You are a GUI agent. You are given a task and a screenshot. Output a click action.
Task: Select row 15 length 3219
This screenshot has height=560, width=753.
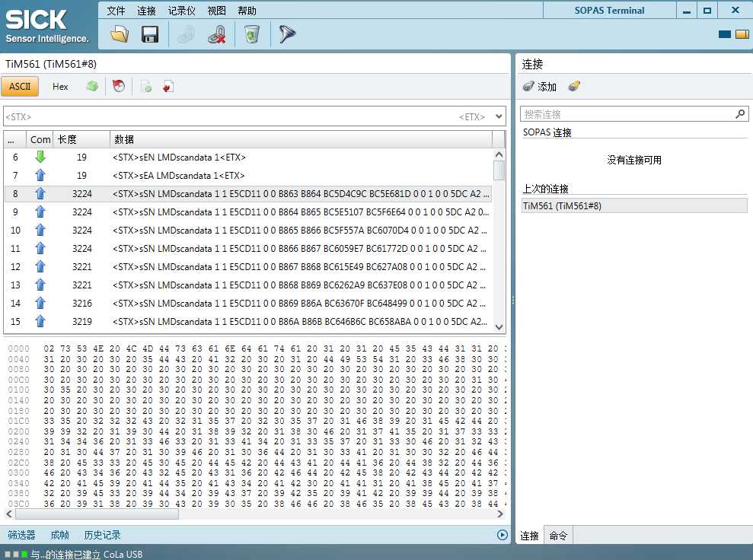[248, 321]
